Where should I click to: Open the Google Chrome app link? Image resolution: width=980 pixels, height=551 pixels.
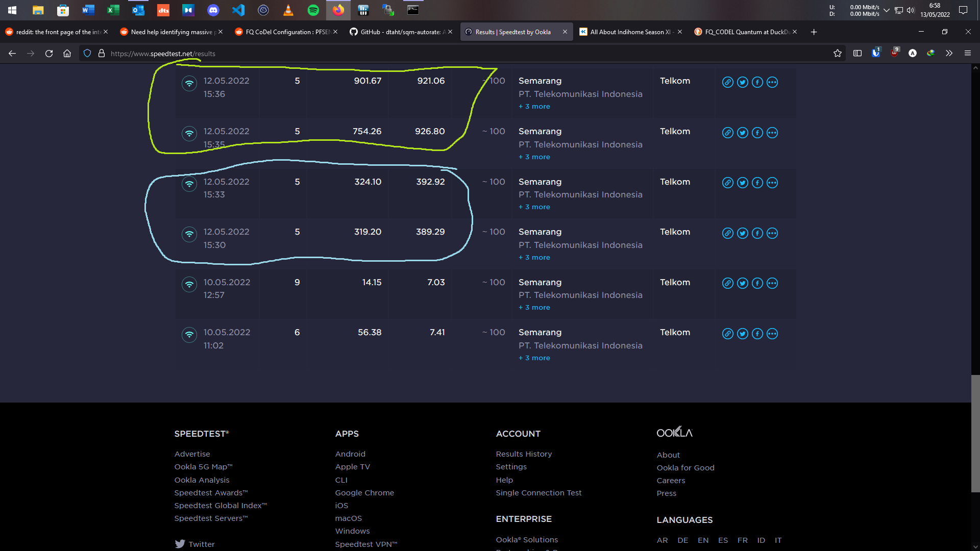[x=364, y=493]
